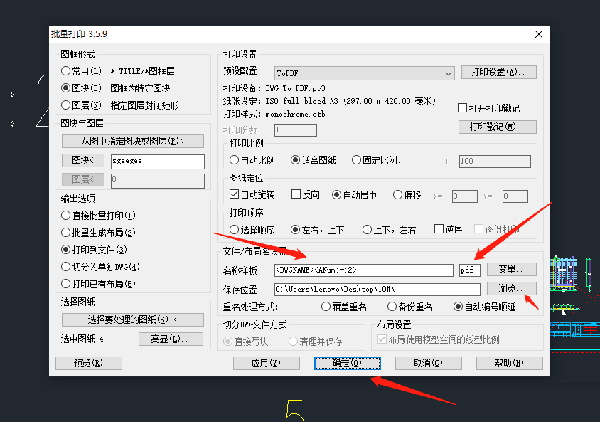Close the batch print dialog

click(x=538, y=34)
